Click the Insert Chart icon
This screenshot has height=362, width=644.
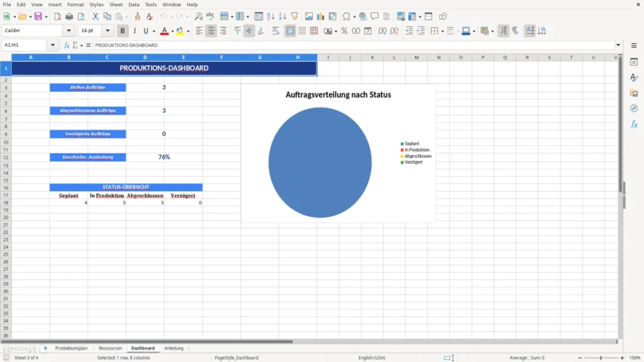point(320,16)
